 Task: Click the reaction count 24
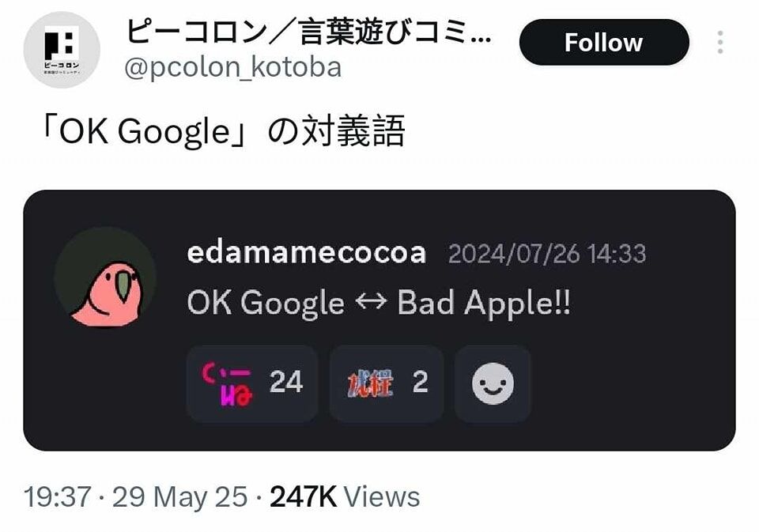pyautogui.click(x=286, y=382)
